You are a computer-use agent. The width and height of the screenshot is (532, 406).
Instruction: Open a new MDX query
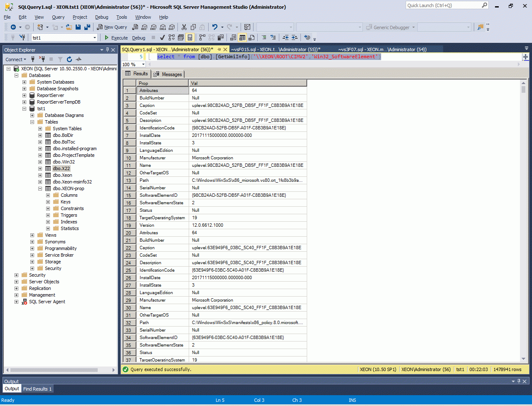(x=144, y=27)
